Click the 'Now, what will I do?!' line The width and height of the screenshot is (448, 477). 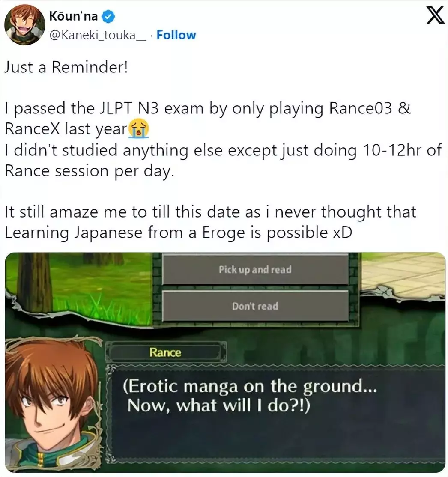click(x=219, y=405)
